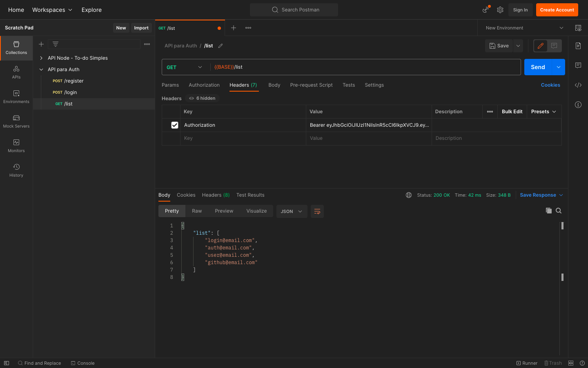Image resolution: width=588 pixels, height=368 pixels.
Task: Open the History sidebar panel
Action: pos(16,171)
